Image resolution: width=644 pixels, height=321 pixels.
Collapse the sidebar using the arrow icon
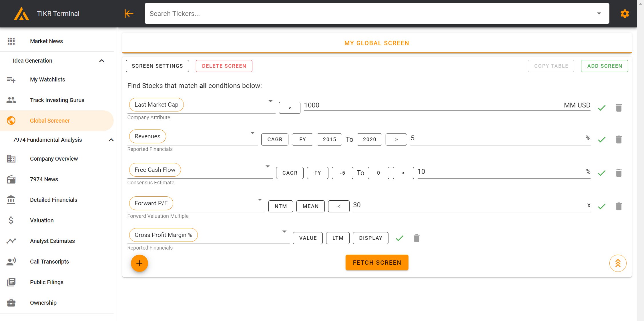tap(129, 13)
